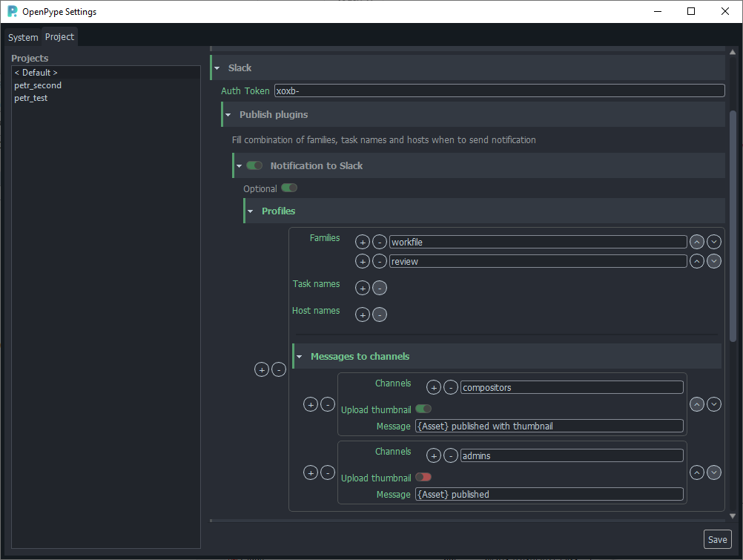
Task: Move the admins message block down
Action: (714, 472)
